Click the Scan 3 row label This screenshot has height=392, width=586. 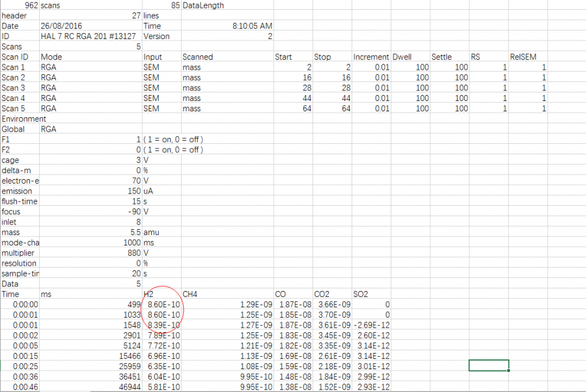click(20, 88)
